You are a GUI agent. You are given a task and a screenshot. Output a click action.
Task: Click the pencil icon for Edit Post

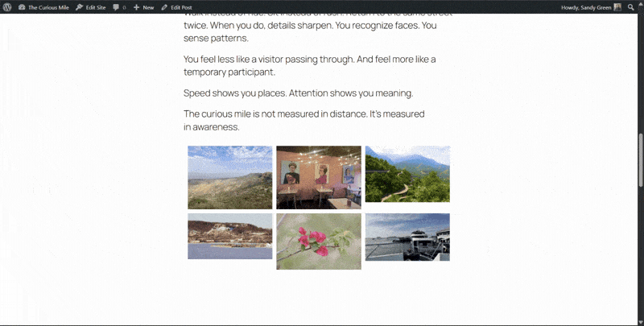pyautogui.click(x=164, y=6)
